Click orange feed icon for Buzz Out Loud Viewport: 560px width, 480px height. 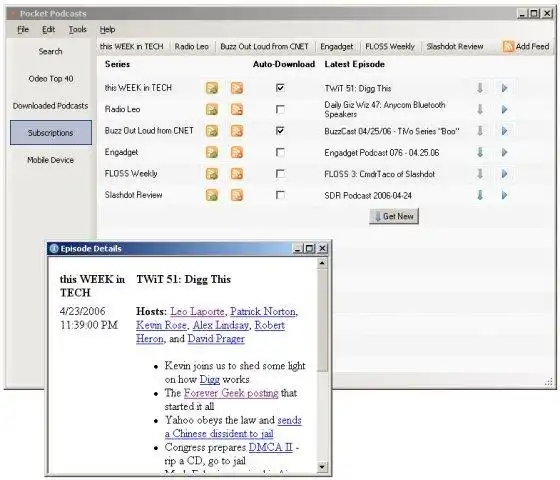237,131
